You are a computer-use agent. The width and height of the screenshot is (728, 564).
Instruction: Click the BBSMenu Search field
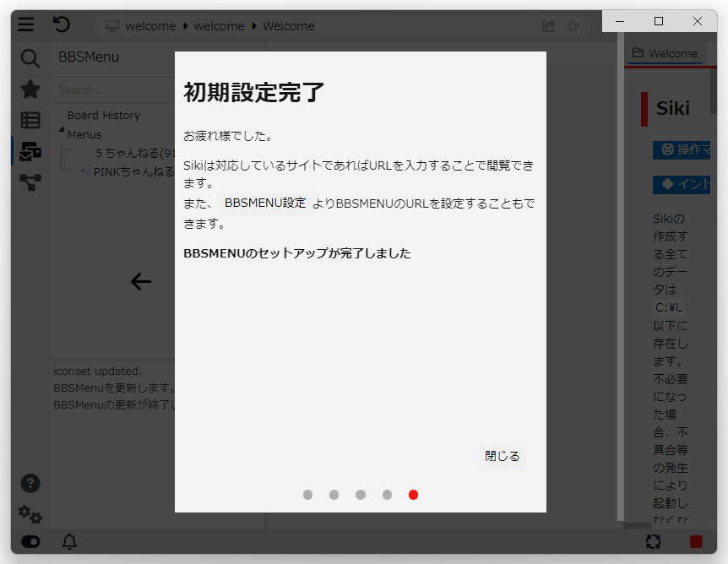[x=113, y=90]
